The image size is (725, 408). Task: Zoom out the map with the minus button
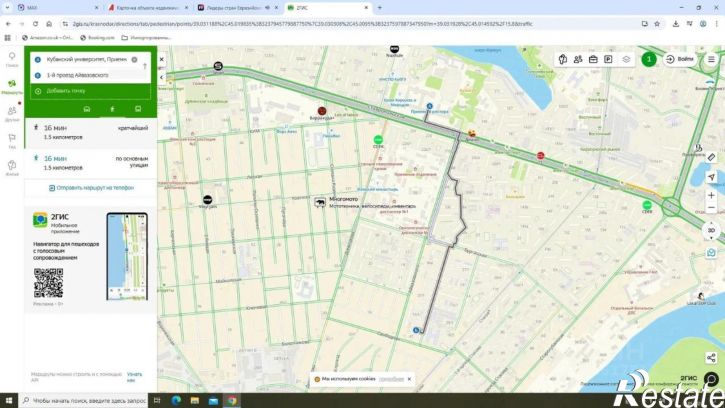pos(711,208)
